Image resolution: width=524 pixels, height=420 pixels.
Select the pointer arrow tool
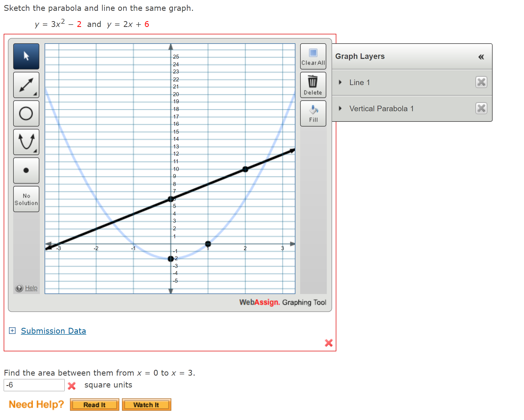[26, 56]
